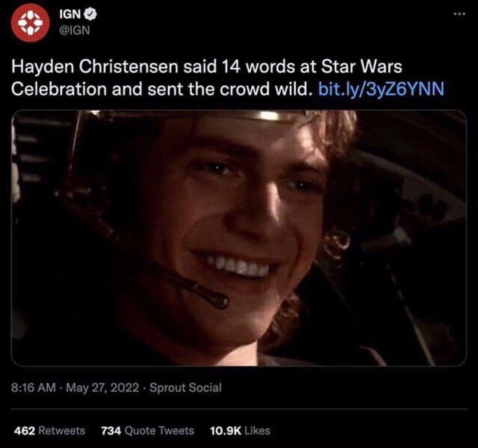The width and height of the screenshot is (478, 448).
Task: Click the 8:16 AM timestamp
Action: coord(34,388)
